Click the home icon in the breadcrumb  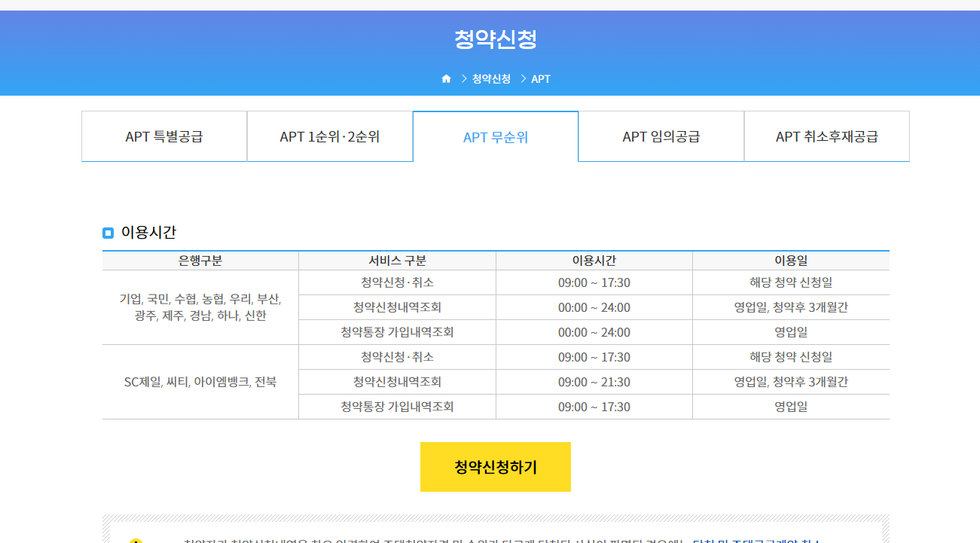[446, 78]
